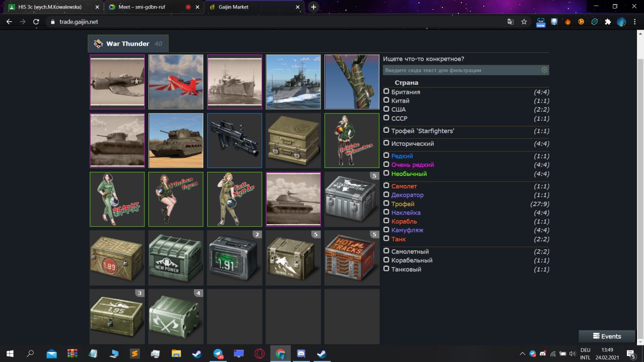Toggle the Необычный rarity filter
Viewport: 644px width, 362px height.
[386, 173]
